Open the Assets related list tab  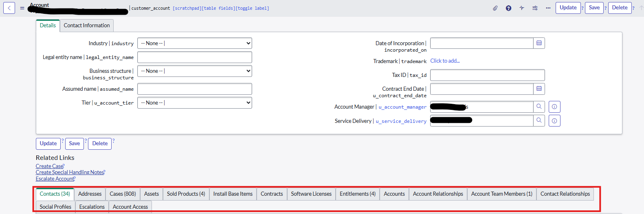click(152, 194)
